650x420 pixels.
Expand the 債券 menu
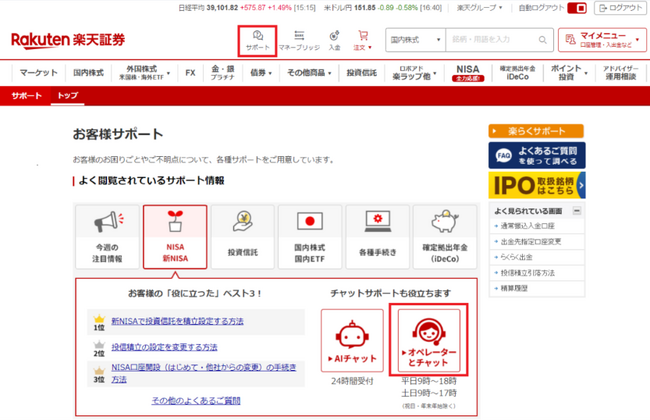click(x=261, y=73)
